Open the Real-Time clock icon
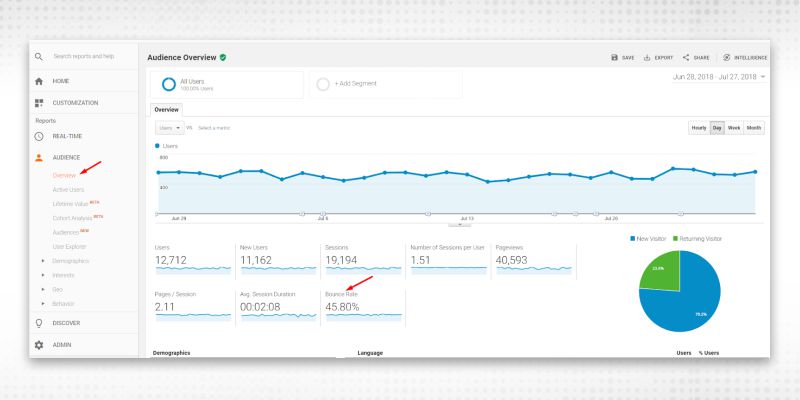 pyautogui.click(x=39, y=136)
